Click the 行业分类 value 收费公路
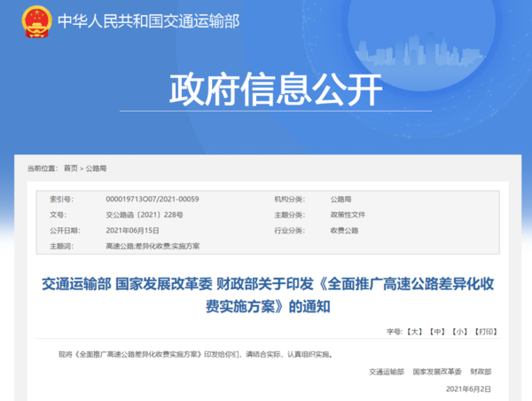Viewport: 532px width, 401px height. [344, 231]
